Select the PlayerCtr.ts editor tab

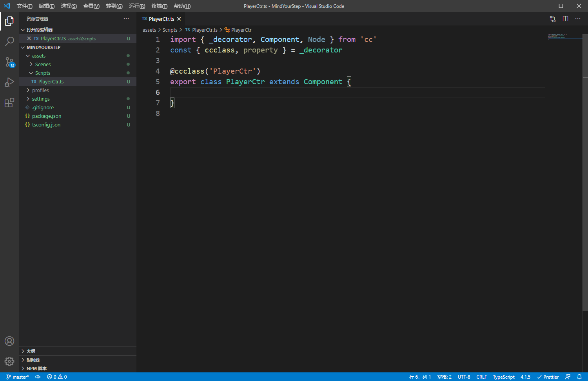(161, 19)
